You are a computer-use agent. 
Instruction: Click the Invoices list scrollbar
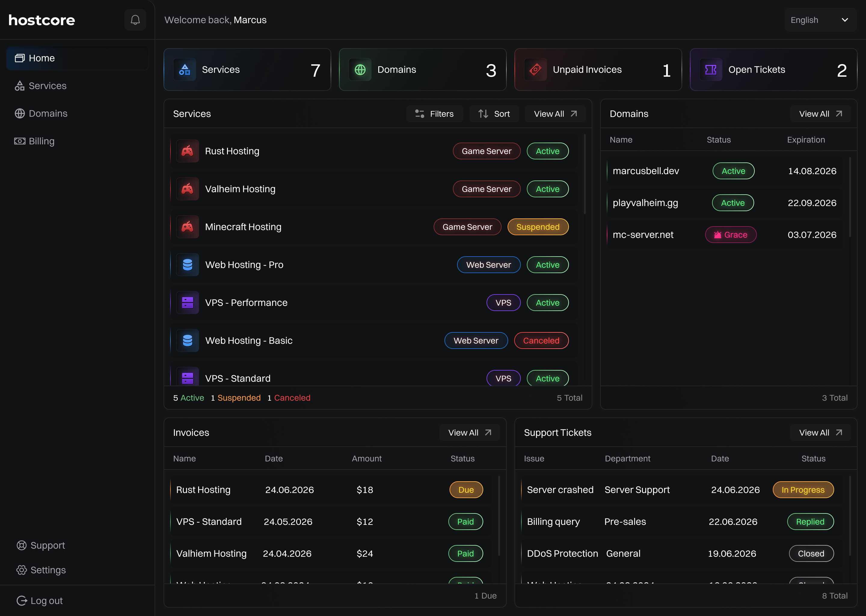pyautogui.click(x=499, y=516)
